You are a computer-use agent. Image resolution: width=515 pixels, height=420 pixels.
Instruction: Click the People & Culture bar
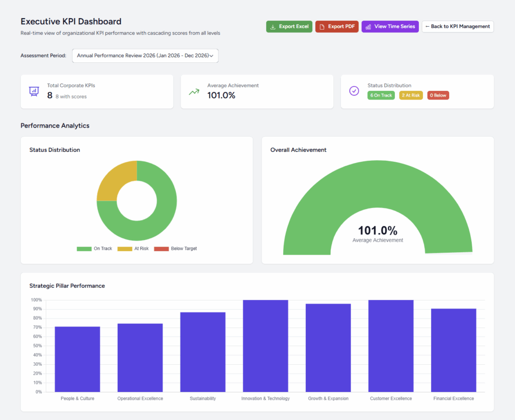pos(77,359)
